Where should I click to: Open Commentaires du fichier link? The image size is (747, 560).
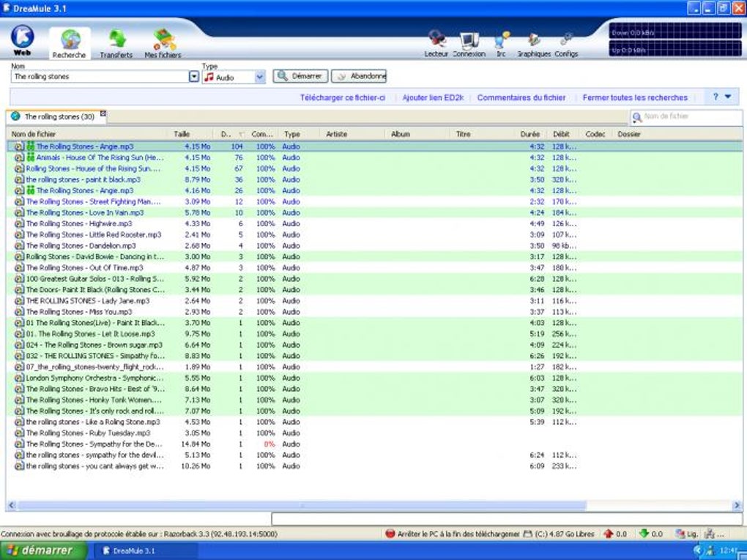click(521, 97)
